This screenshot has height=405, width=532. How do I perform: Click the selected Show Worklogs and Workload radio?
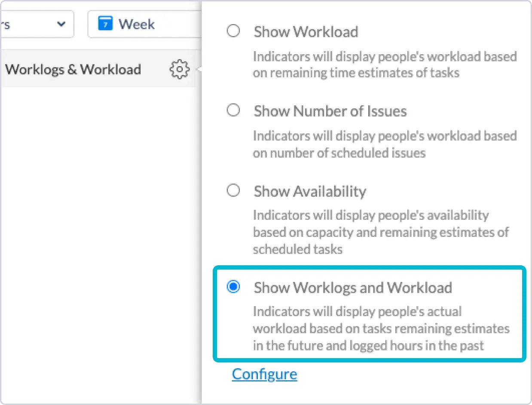(x=233, y=287)
